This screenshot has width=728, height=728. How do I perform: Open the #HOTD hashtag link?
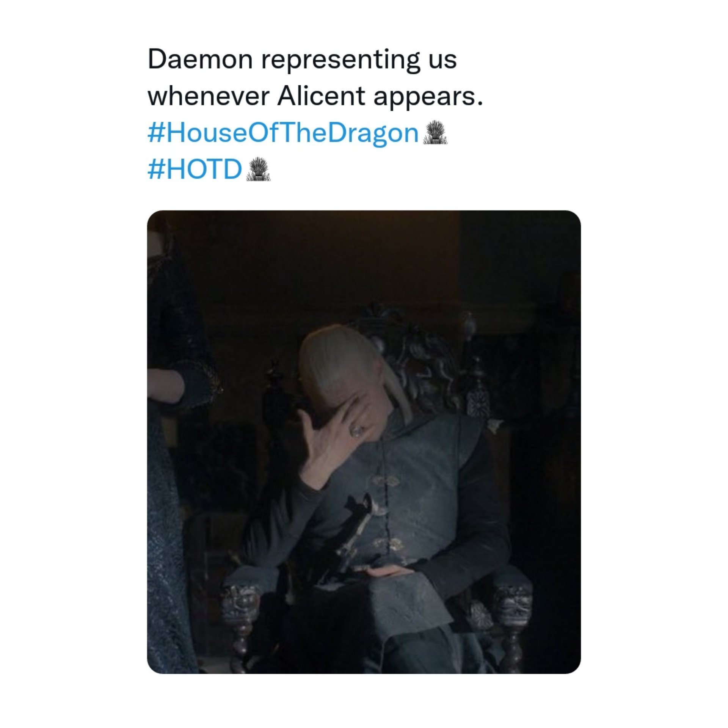195,169
